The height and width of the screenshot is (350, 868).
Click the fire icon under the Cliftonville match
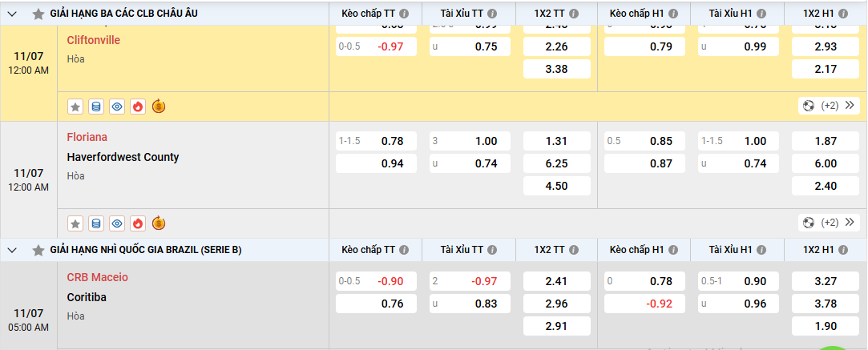coord(138,107)
